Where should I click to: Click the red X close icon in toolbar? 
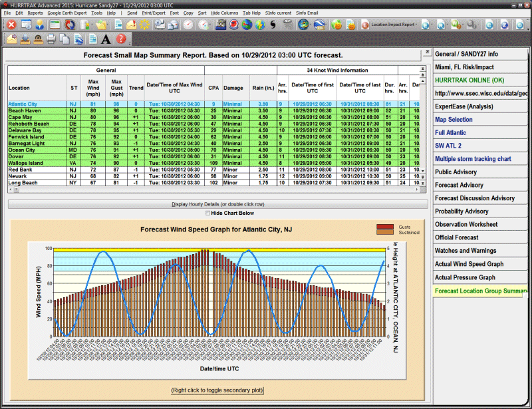(x=11, y=25)
